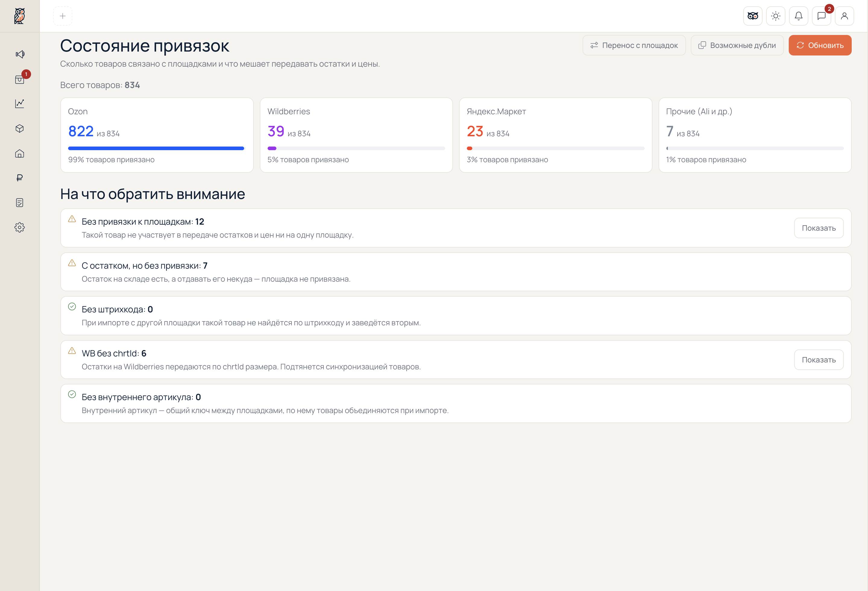Click the green check beside Без штрихкода
868x591 pixels.
click(72, 307)
